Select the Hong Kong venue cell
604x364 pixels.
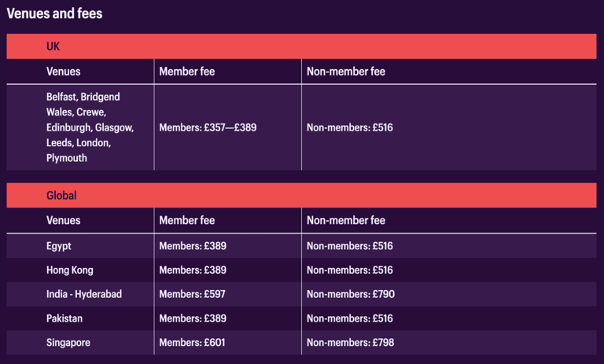pos(70,270)
